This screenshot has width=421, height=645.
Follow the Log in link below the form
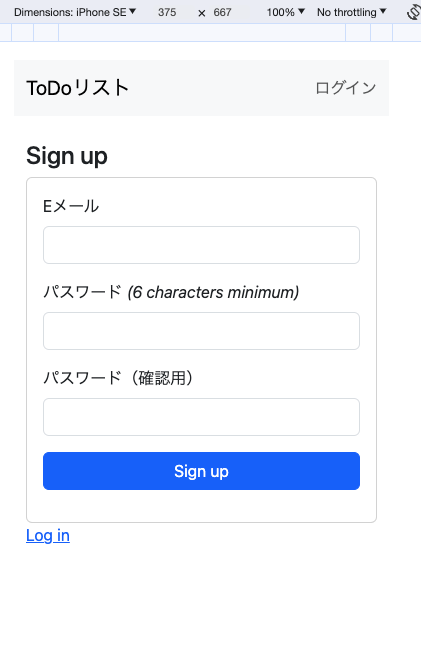click(x=48, y=536)
